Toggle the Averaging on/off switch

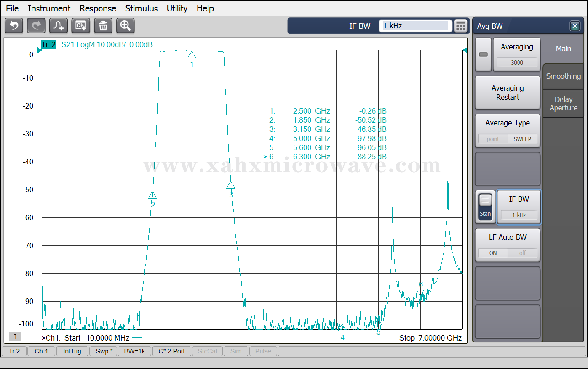[x=483, y=54]
